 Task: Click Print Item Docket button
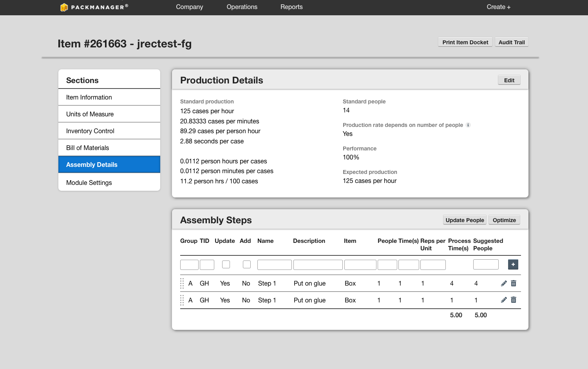465,42
